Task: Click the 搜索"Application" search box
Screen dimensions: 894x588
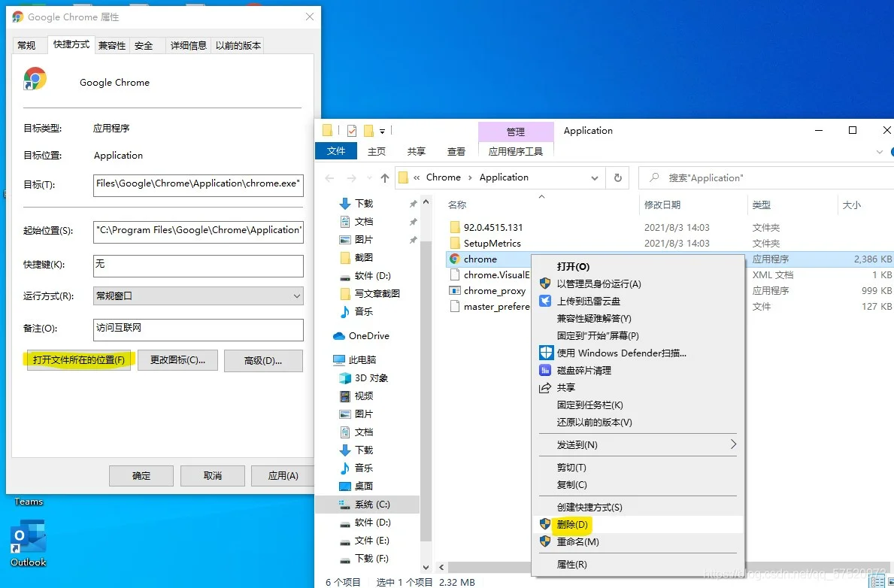Action: pyautogui.click(x=766, y=178)
